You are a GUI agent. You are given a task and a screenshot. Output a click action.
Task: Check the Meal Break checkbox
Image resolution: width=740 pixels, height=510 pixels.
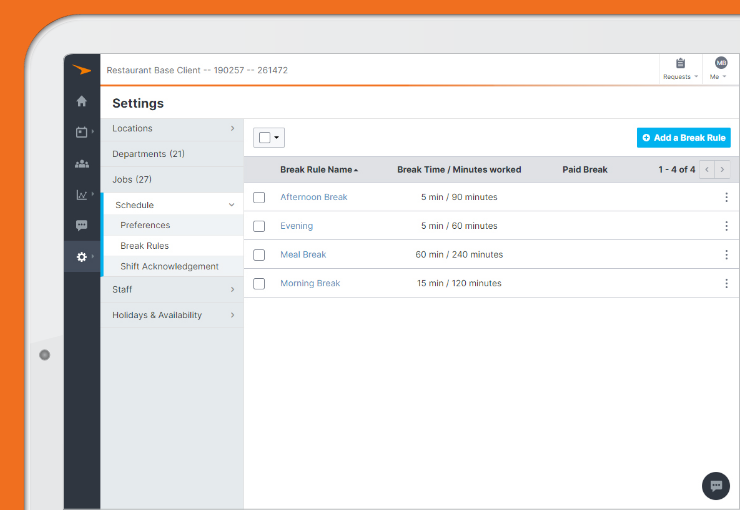tap(259, 255)
